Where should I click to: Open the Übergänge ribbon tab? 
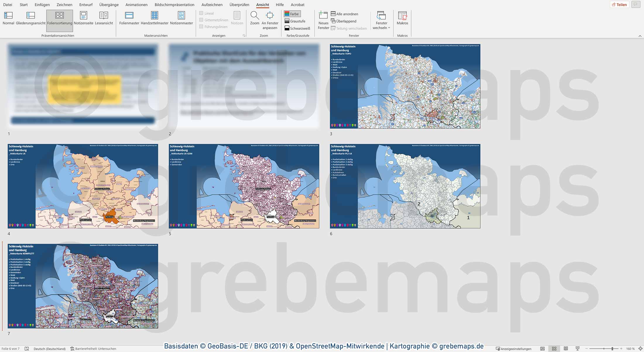[109, 5]
